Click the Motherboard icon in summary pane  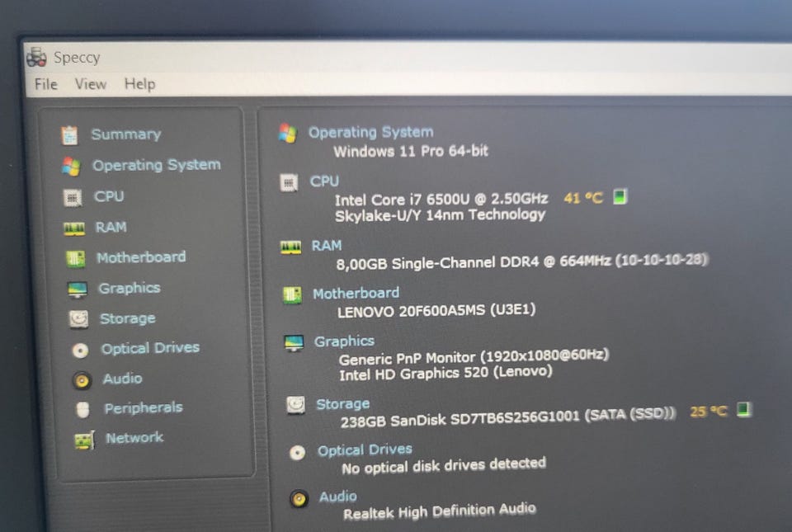coord(292,295)
